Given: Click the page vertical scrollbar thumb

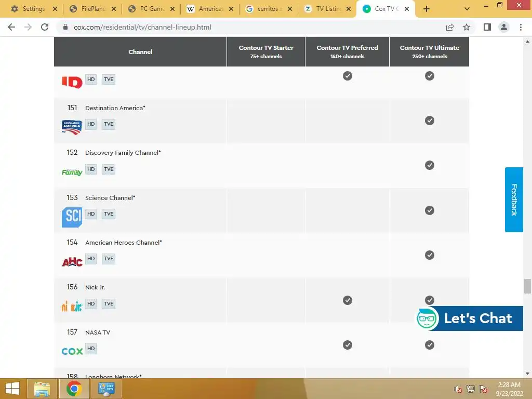Looking at the screenshot, I should point(527,286).
